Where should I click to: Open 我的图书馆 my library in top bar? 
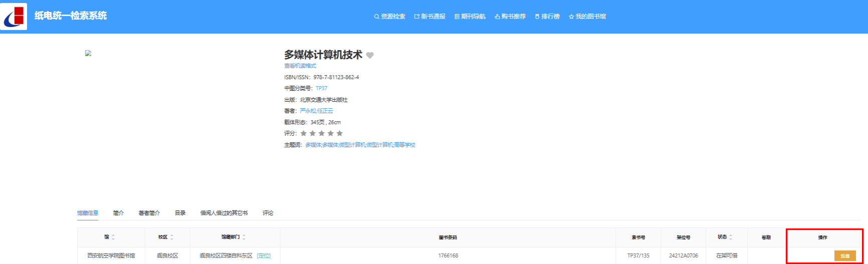(587, 17)
